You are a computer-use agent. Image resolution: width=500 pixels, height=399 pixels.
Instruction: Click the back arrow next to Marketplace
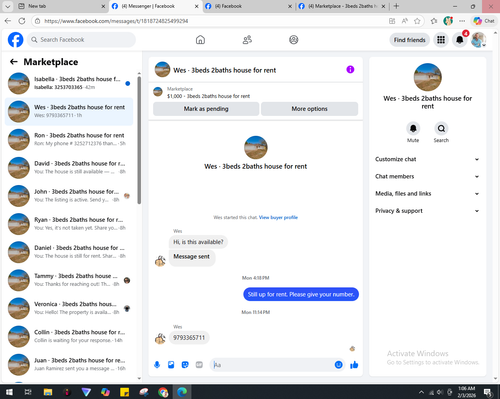point(14,62)
